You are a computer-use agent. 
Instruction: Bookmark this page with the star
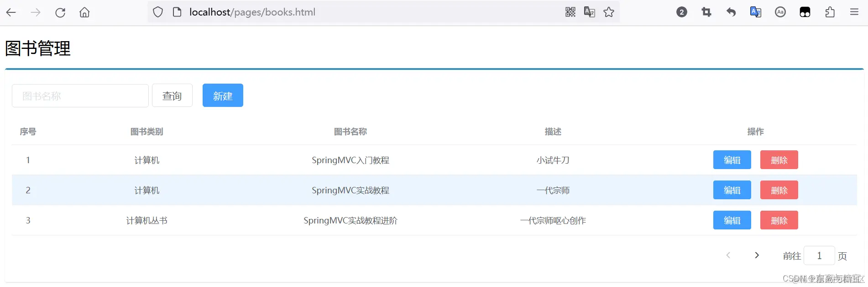(609, 12)
